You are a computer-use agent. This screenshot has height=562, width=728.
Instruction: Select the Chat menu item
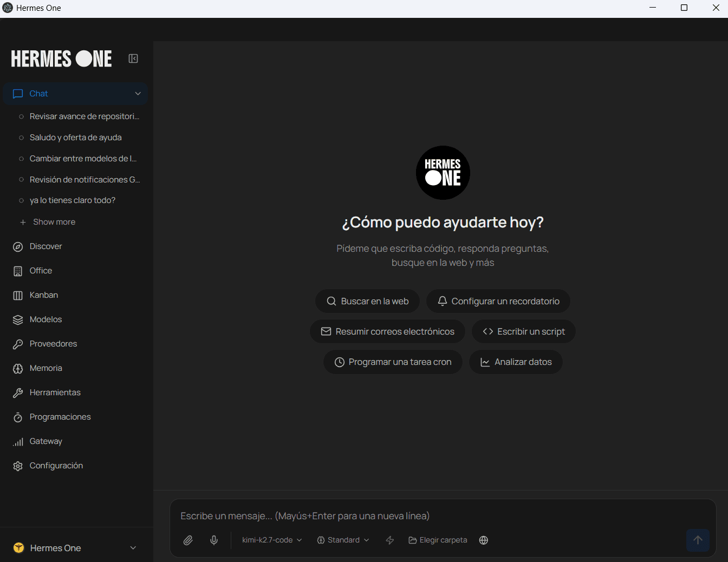coord(75,94)
